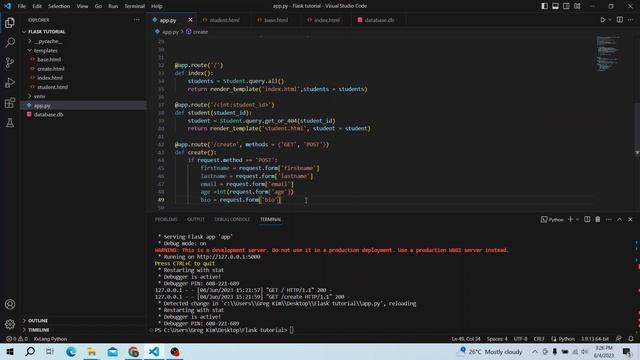The image size is (640, 360).
Task: Close the app.py editor tab
Action: 190,20
